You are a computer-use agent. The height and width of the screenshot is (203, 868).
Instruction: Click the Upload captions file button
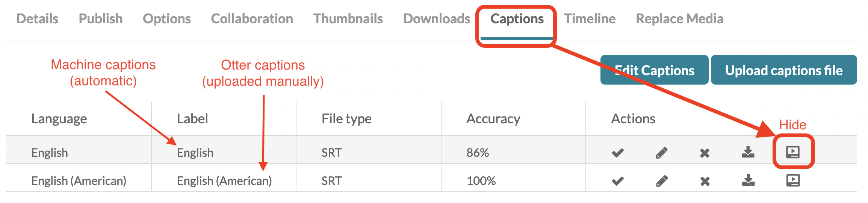tap(783, 70)
